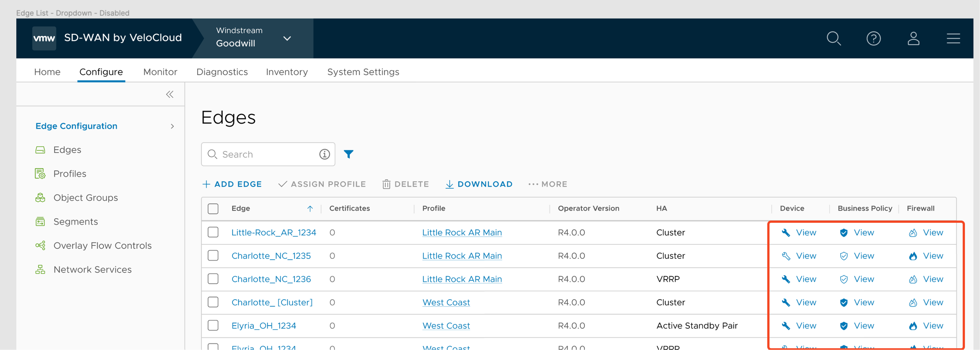The height and width of the screenshot is (350, 980).
Task: Click Firewall flame icon for Elyria_OH_1234
Action: (x=913, y=326)
